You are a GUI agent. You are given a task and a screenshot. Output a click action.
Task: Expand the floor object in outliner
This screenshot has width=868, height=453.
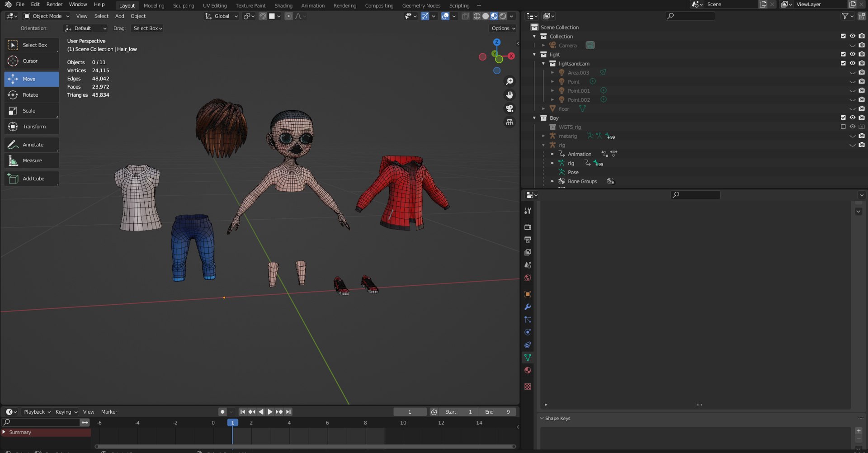[x=543, y=109]
